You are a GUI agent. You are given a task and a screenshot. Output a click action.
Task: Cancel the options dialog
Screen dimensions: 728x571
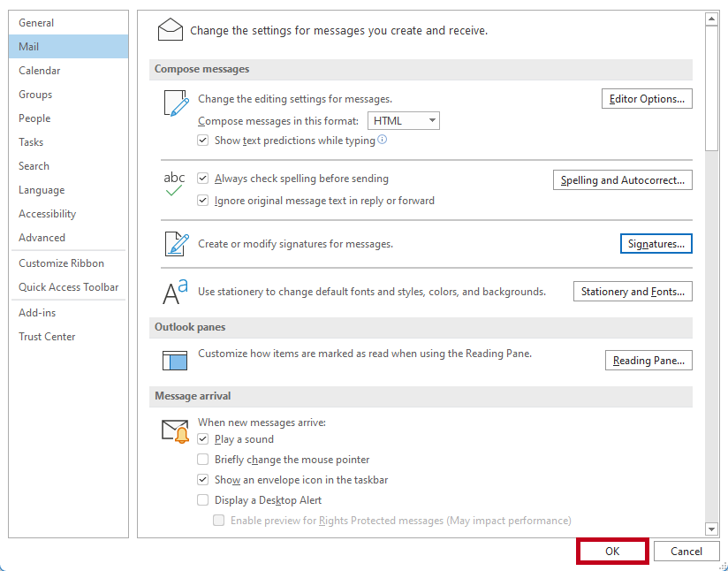pyautogui.click(x=686, y=551)
